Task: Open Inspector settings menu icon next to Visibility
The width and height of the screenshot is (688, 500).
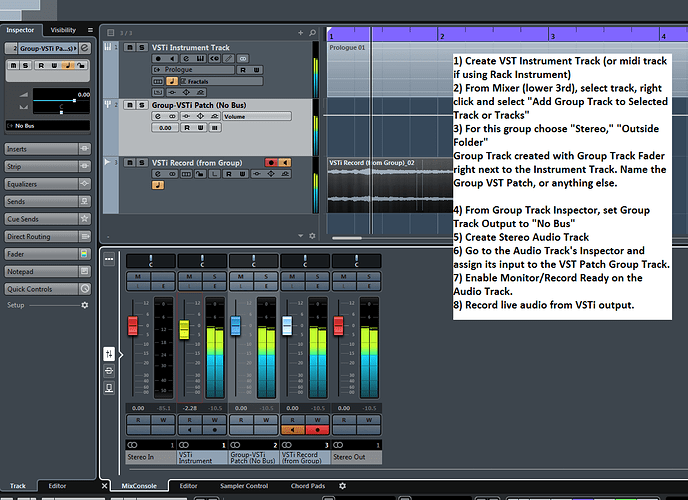Action: coord(90,30)
